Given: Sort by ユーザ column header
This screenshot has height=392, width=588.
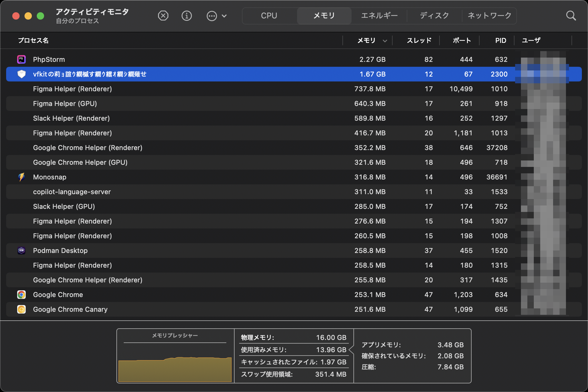Looking at the screenshot, I should 531,40.
